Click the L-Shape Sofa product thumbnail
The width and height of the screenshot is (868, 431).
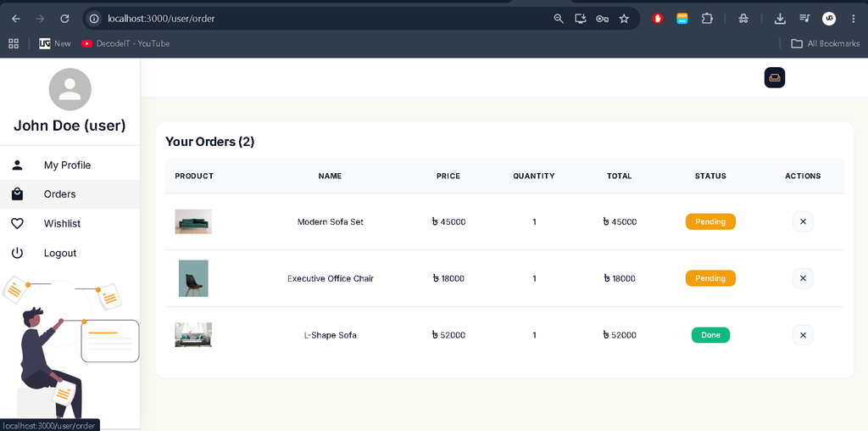click(x=193, y=335)
